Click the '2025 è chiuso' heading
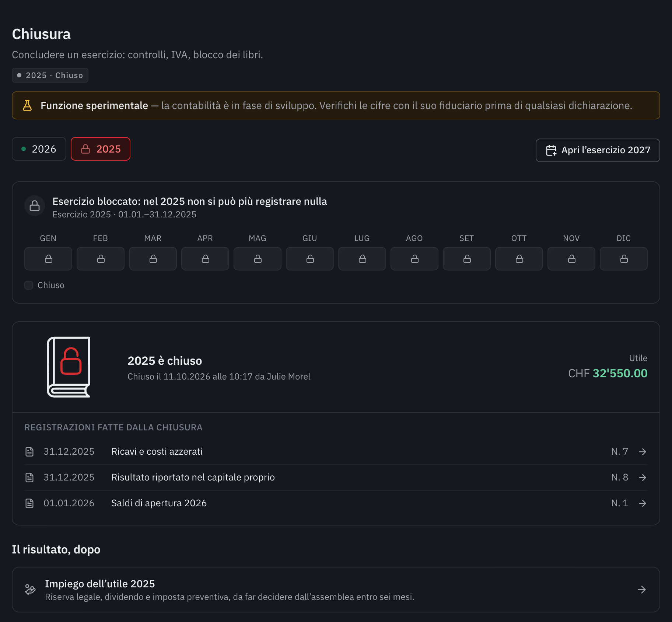672x622 pixels. (165, 361)
